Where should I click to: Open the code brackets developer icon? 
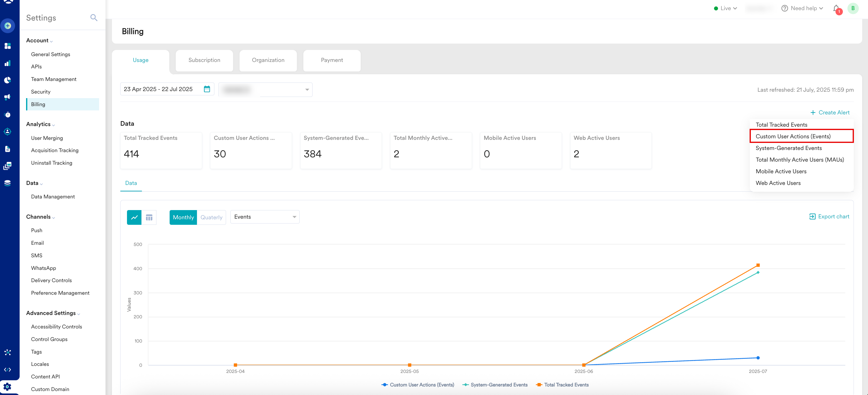pyautogui.click(x=7, y=369)
